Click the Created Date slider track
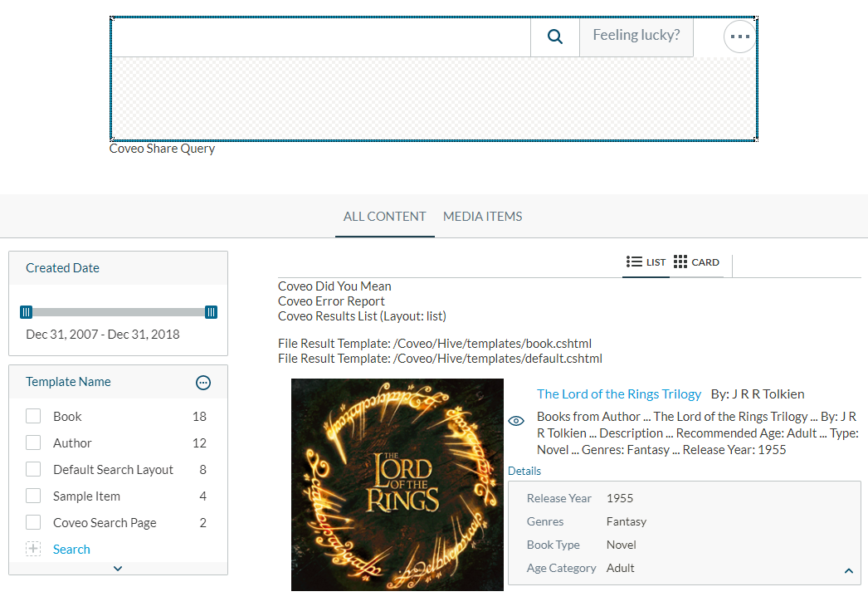Viewport: 868px width, 616px height. [x=119, y=312]
